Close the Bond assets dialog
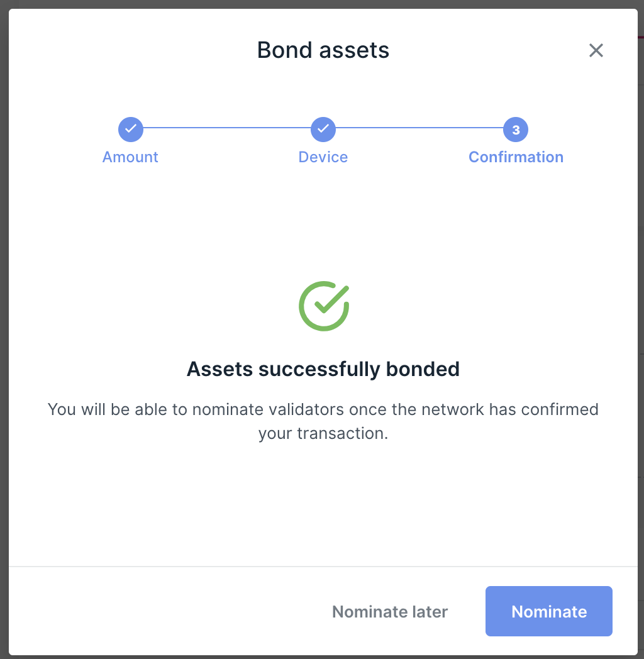The image size is (644, 659). point(596,50)
